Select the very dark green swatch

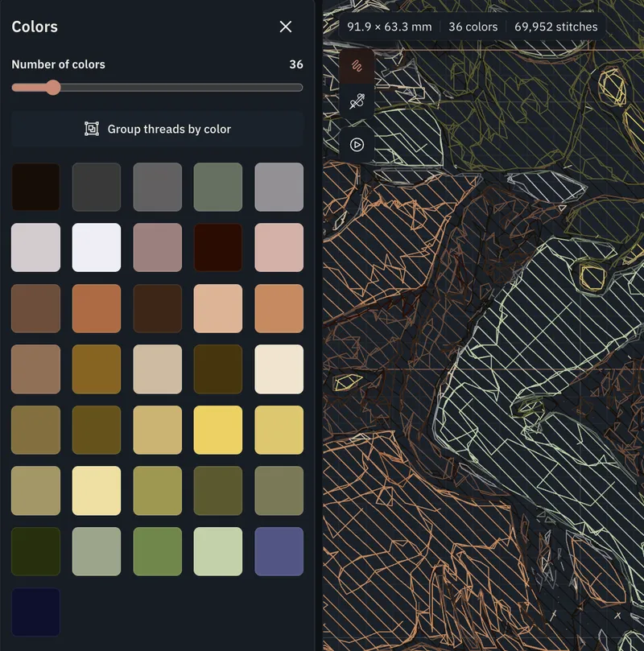pyautogui.click(x=35, y=551)
